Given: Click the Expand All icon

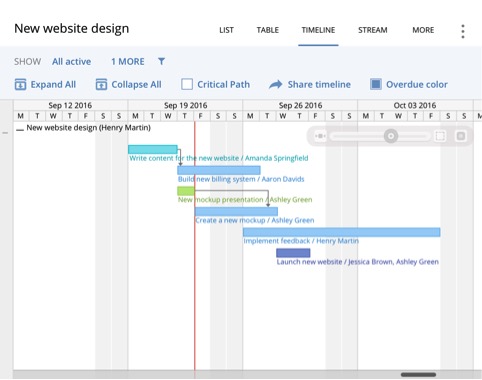Looking at the screenshot, I should point(20,84).
